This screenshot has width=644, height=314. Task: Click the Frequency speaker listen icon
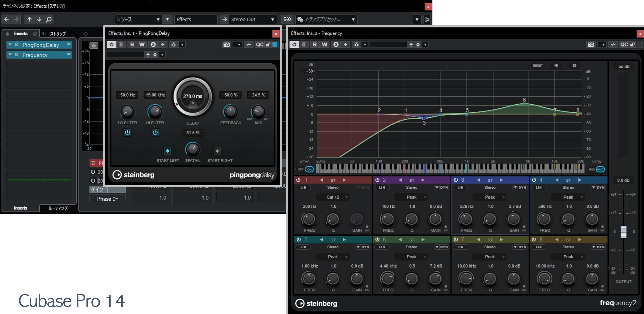(556, 66)
